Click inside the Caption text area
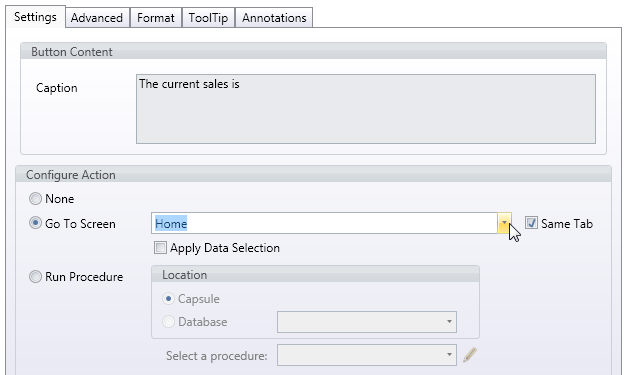This screenshot has width=629, height=375. 366,109
